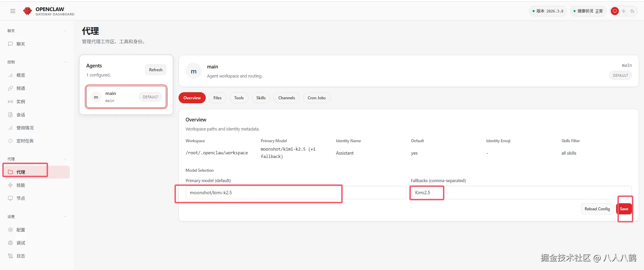Enable dark theme moon icon

632,11
